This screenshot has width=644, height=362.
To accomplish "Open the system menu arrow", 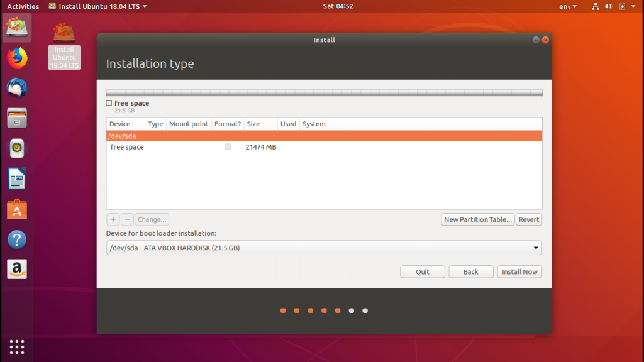I will (633, 6).
